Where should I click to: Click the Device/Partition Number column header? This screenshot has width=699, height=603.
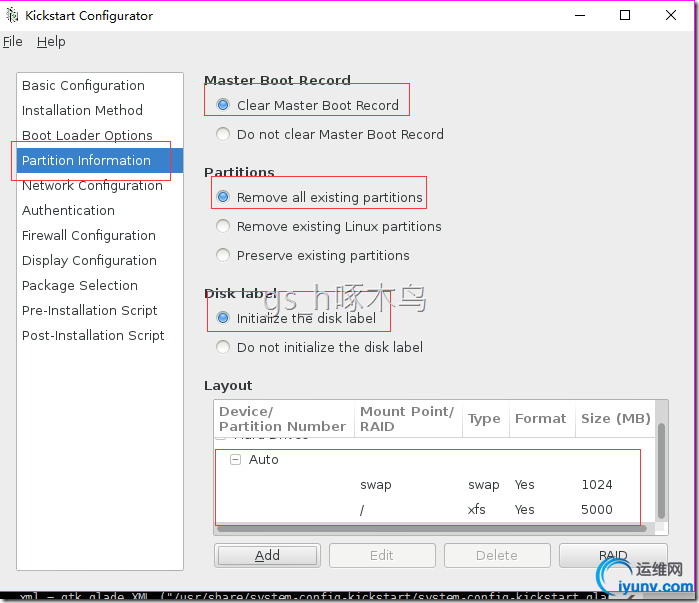coord(284,418)
